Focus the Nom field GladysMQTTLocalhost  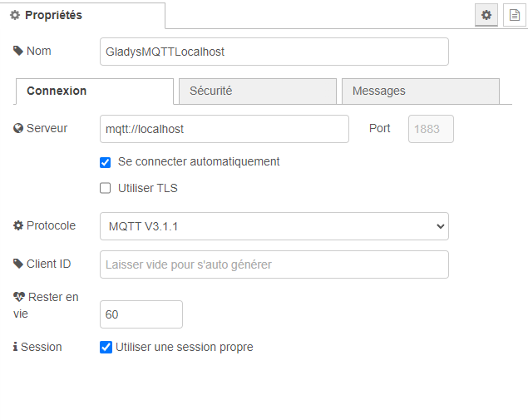(274, 52)
